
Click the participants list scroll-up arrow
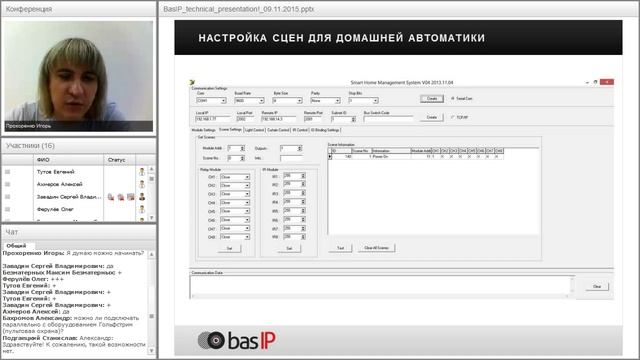point(151,169)
